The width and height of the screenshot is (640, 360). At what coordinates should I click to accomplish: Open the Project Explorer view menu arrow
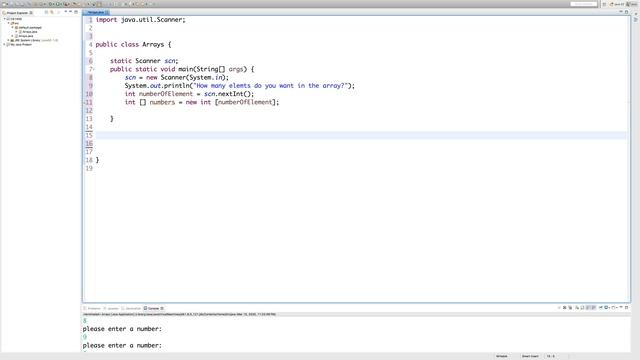pos(65,12)
